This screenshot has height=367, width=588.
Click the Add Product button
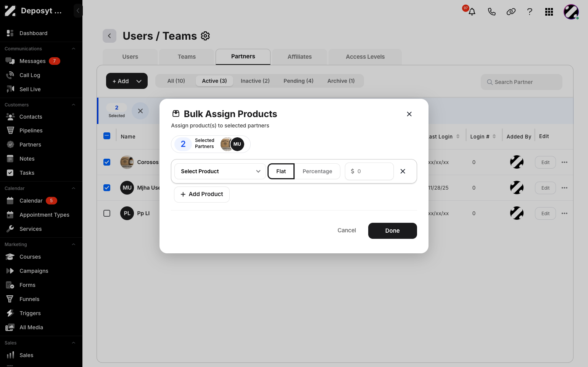pos(201,194)
